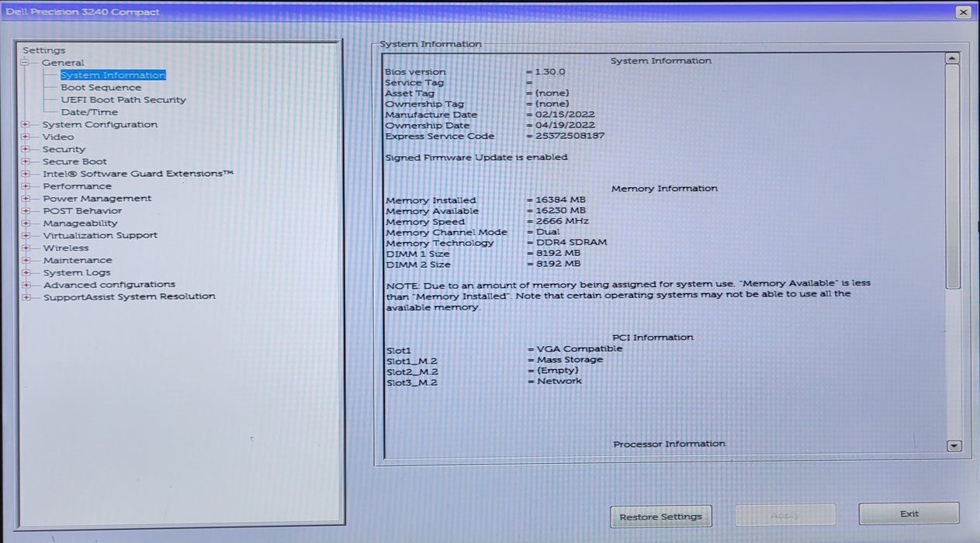Select the POST Behavior label
Image resolution: width=980 pixels, height=543 pixels.
[82, 211]
